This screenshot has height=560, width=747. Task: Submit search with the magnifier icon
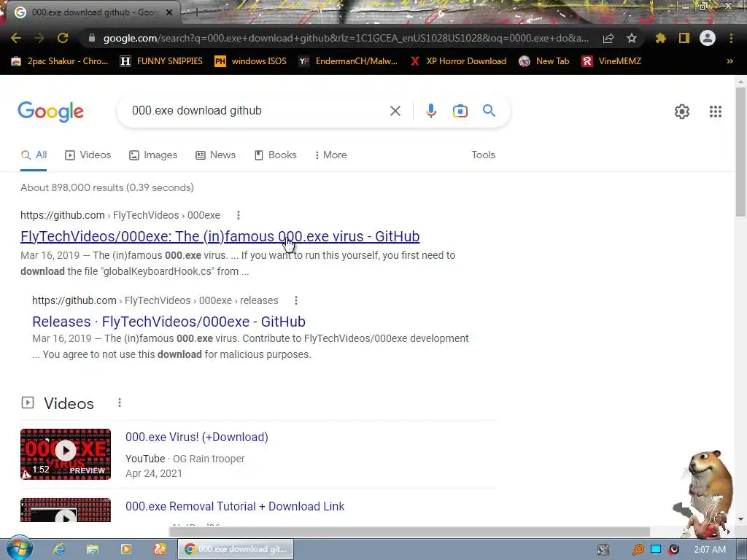click(x=489, y=111)
